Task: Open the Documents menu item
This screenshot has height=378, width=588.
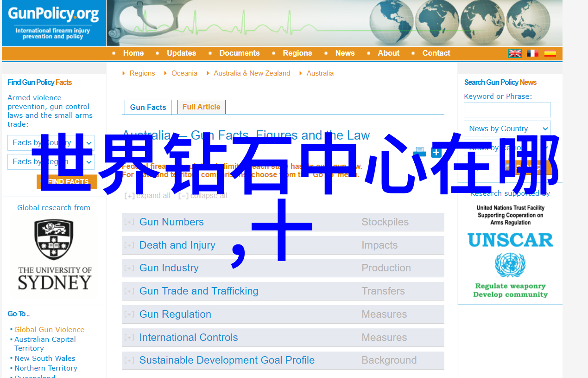Action: (x=240, y=53)
